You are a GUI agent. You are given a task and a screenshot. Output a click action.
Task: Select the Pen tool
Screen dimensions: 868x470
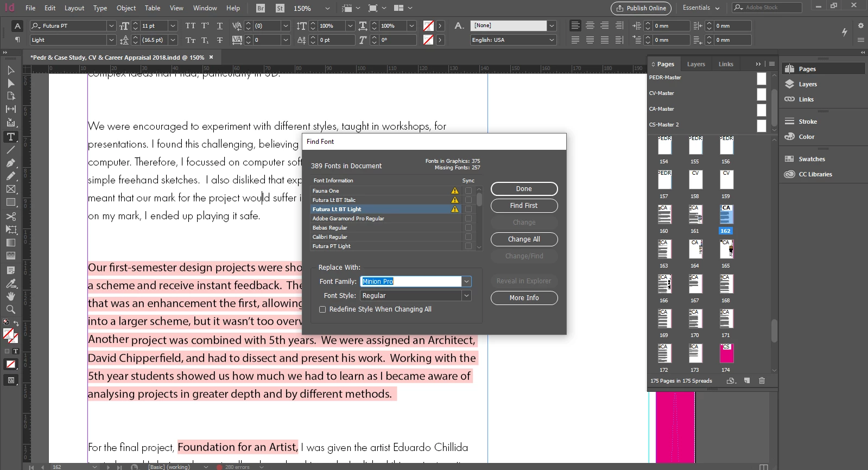point(11,163)
